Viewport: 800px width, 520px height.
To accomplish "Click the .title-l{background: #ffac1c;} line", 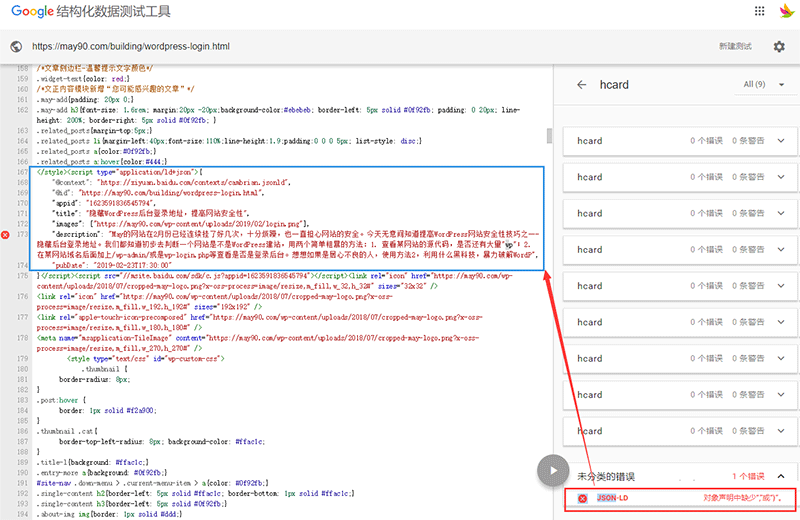I will [92, 462].
